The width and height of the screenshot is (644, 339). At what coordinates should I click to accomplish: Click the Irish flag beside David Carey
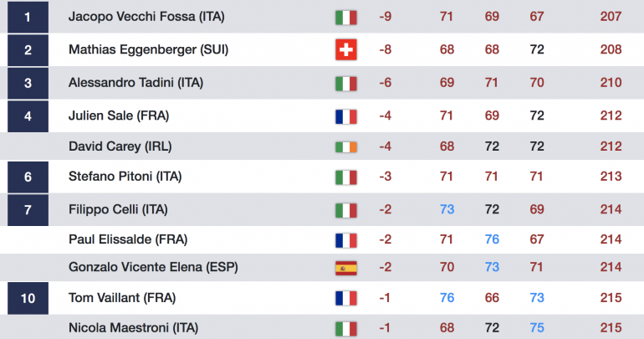pyautogui.click(x=345, y=146)
